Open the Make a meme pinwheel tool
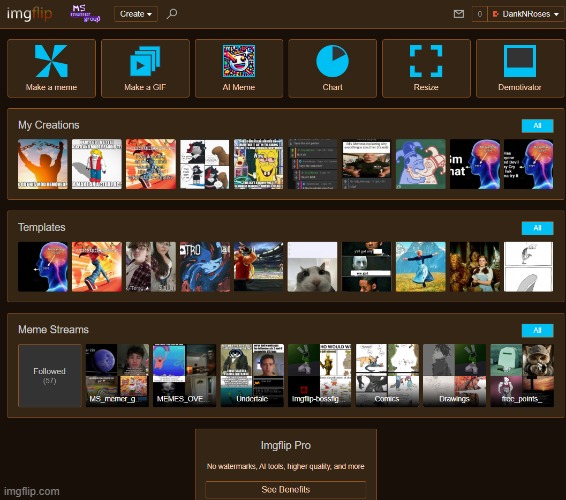The width and height of the screenshot is (566, 500). (51, 68)
